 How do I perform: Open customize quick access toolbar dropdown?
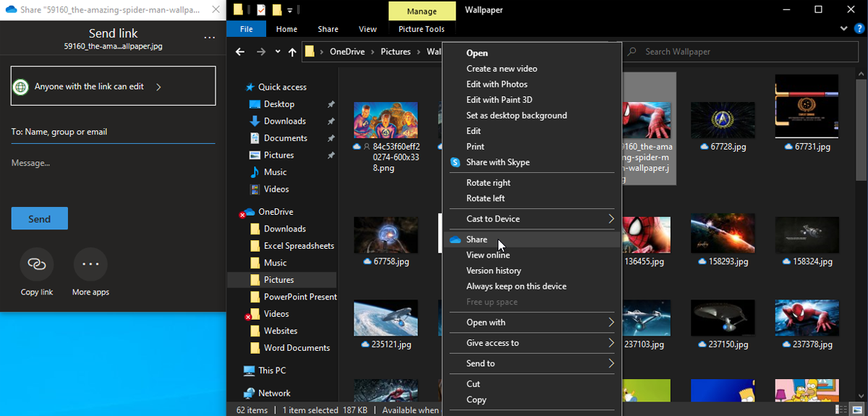pos(289,11)
